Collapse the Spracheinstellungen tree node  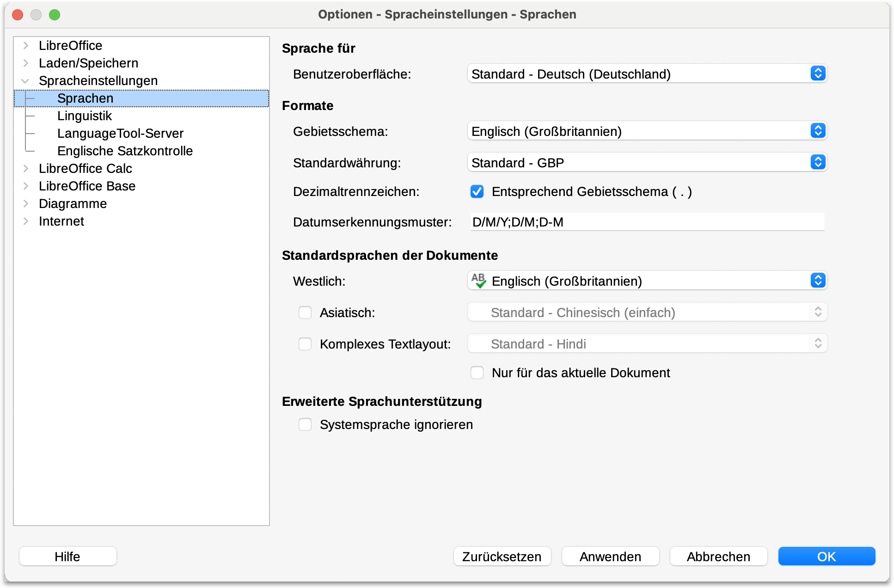click(26, 80)
